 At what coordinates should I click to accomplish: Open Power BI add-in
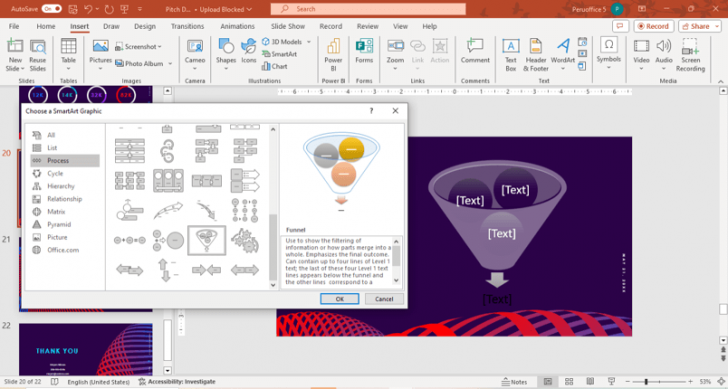333,55
